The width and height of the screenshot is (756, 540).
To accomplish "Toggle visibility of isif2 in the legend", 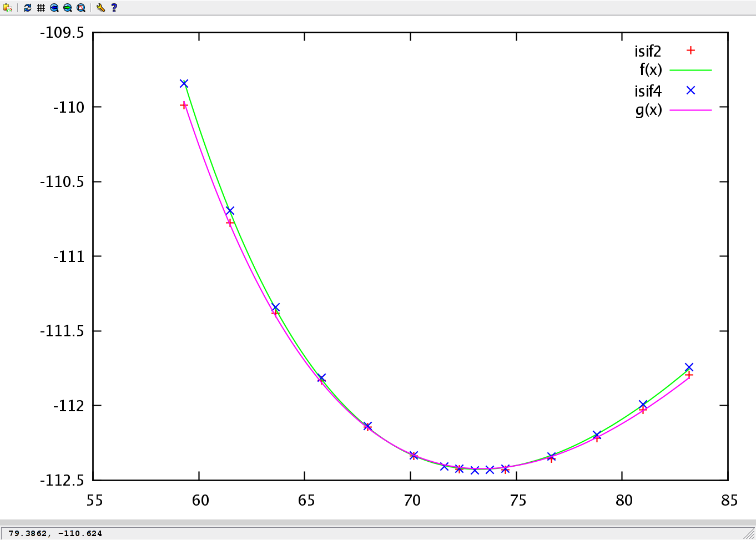I will pyautogui.click(x=648, y=51).
